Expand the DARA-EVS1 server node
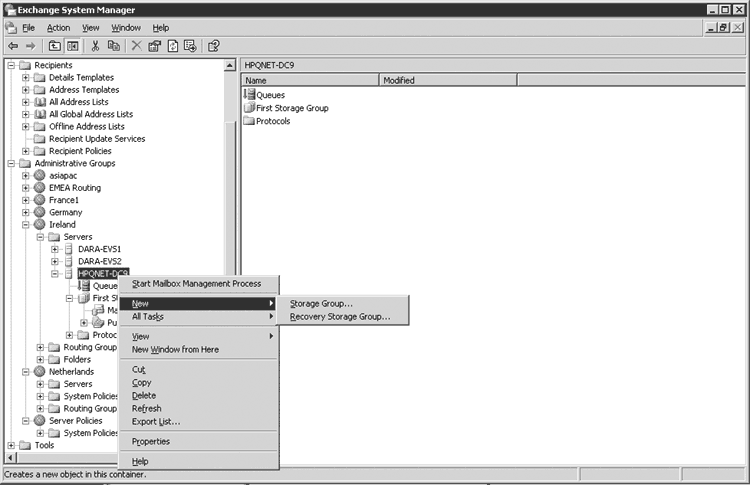 pyautogui.click(x=55, y=249)
